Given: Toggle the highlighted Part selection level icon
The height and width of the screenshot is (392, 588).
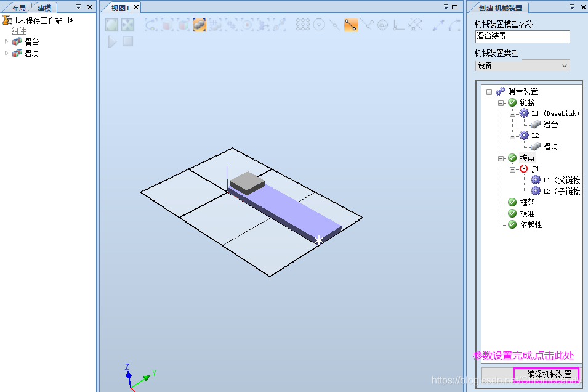Looking at the screenshot, I should coord(199,25).
